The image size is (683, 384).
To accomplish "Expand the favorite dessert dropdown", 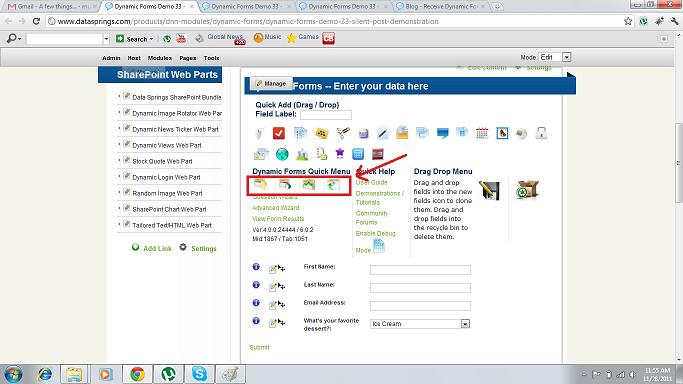I will (x=465, y=324).
